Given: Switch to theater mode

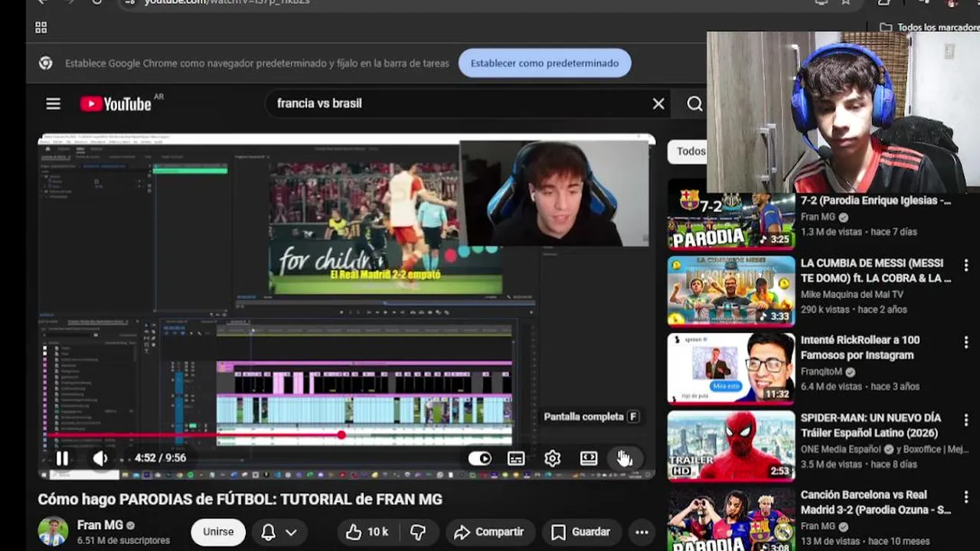Looking at the screenshot, I should [x=588, y=458].
